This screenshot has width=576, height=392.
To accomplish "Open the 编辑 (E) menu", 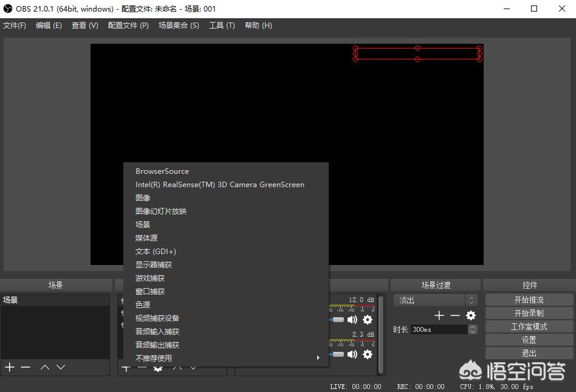I will 49,26.
